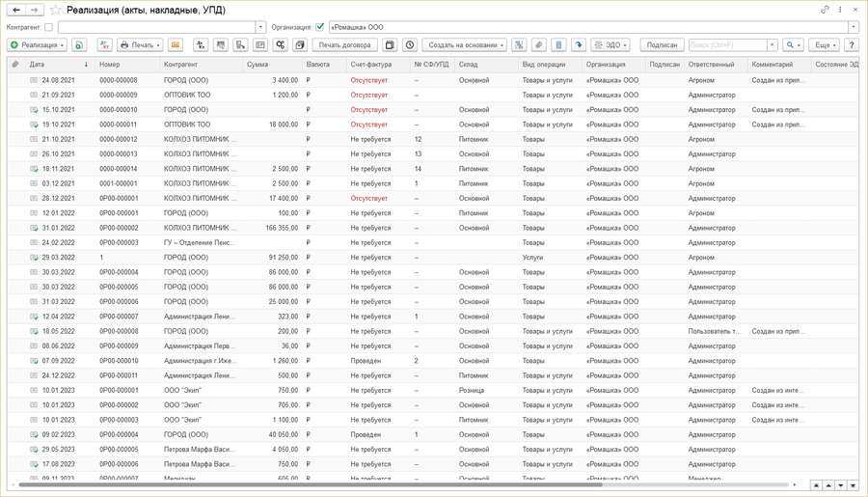Send document by email (envelope icon)
This screenshot has height=497, width=868.
click(175, 45)
